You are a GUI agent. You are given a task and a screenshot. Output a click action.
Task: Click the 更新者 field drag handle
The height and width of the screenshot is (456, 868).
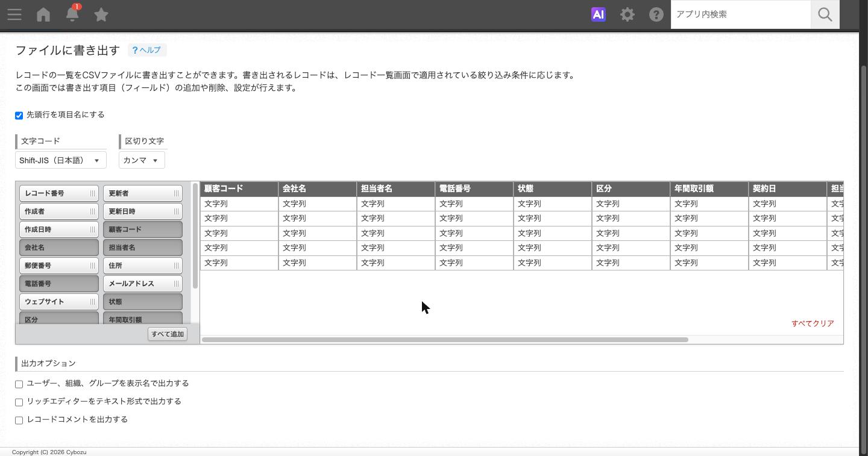point(176,193)
